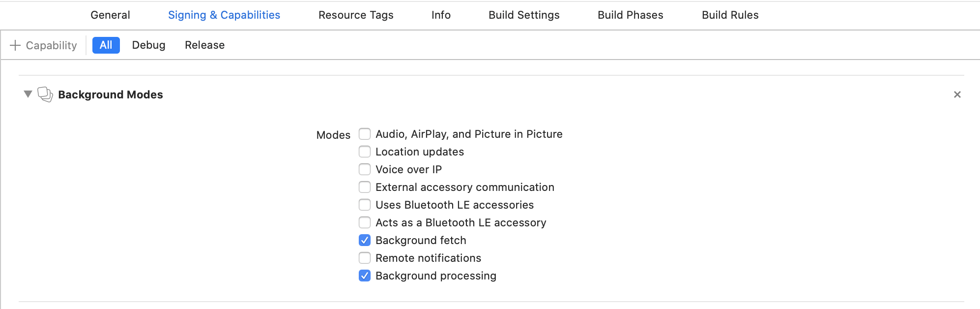This screenshot has width=980, height=309.
Task: Enable Remote notifications mode
Action: coord(365,258)
